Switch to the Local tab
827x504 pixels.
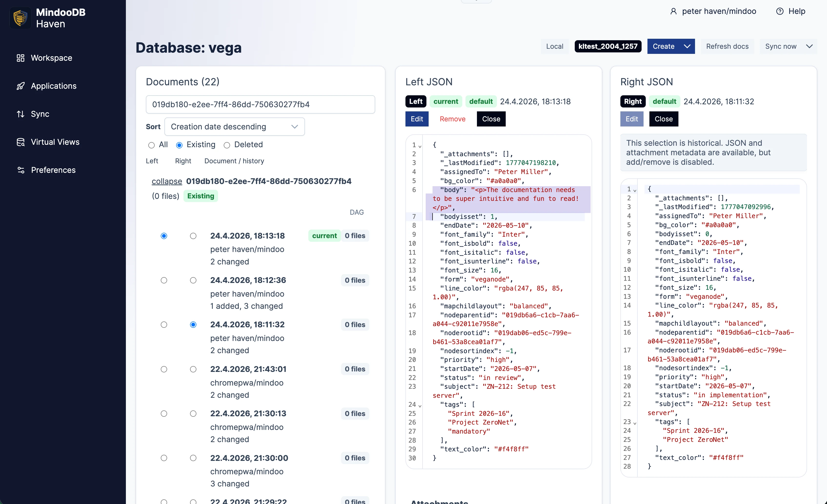click(555, 46)
